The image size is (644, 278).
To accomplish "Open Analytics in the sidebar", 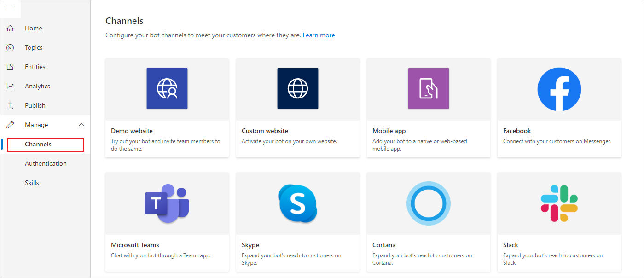I will [x=37, y=86].
